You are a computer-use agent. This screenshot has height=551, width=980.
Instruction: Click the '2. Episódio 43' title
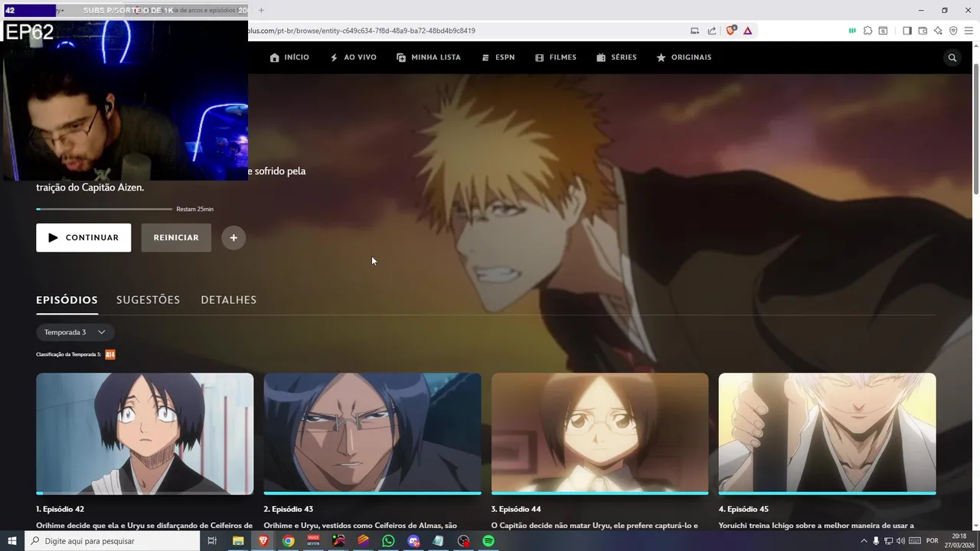(x=288, y=509)
